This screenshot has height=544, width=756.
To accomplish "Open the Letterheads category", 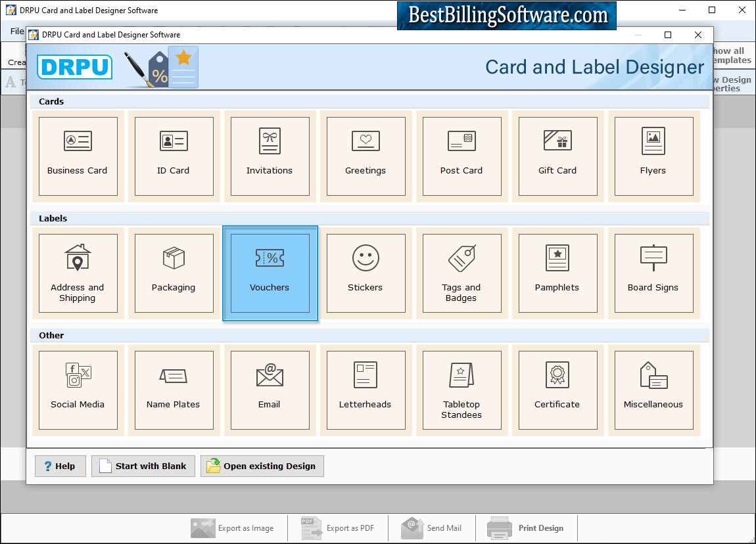I will [x=366, y=390].
